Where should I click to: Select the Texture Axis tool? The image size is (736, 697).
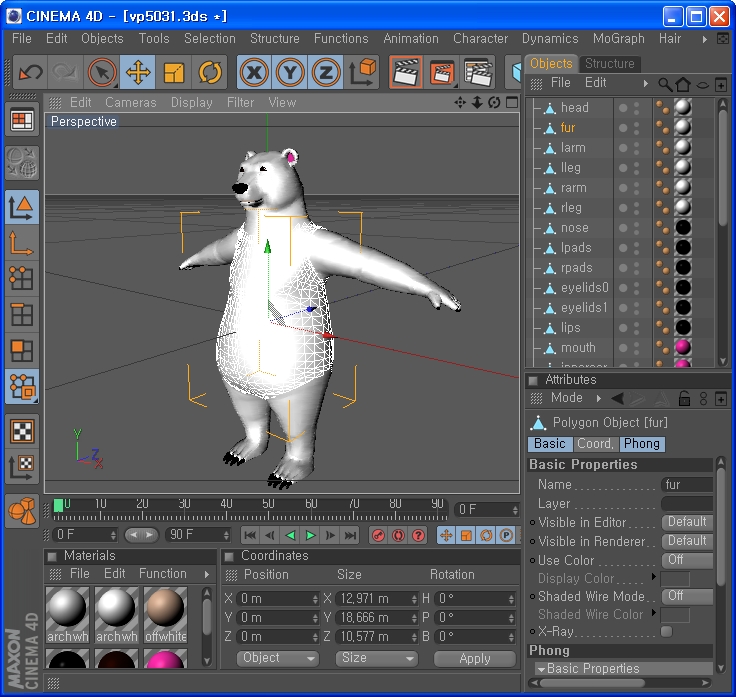click(22, 467)
